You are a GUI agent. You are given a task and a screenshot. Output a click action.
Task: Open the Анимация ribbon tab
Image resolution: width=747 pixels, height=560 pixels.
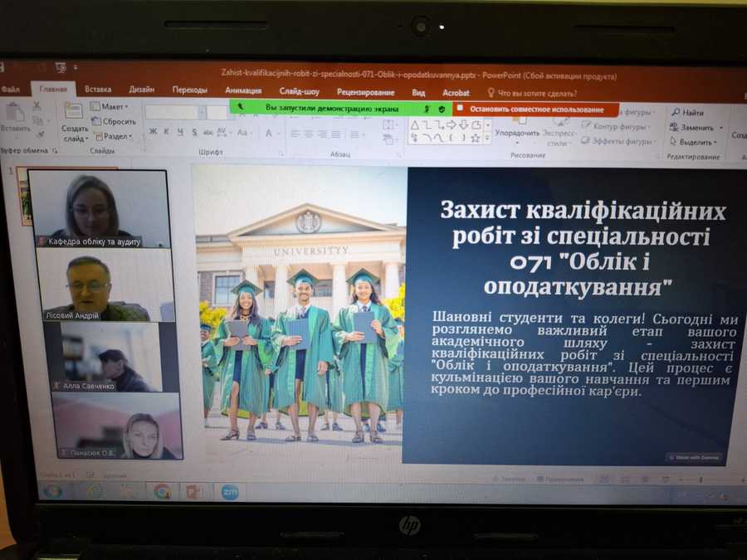pyautogui.click(x=242, y=91)
